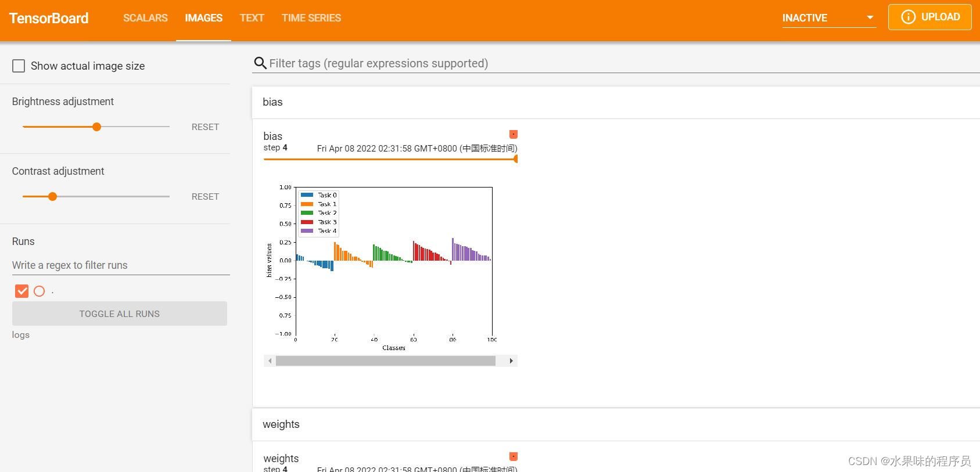The image size is (980, 472).
Task: Focus the runs regex filter field
Action: point(121,265)
